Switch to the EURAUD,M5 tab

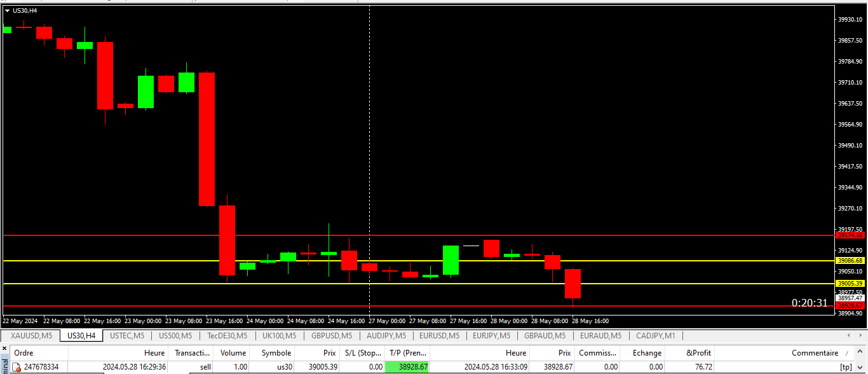[x=600, y=335]
